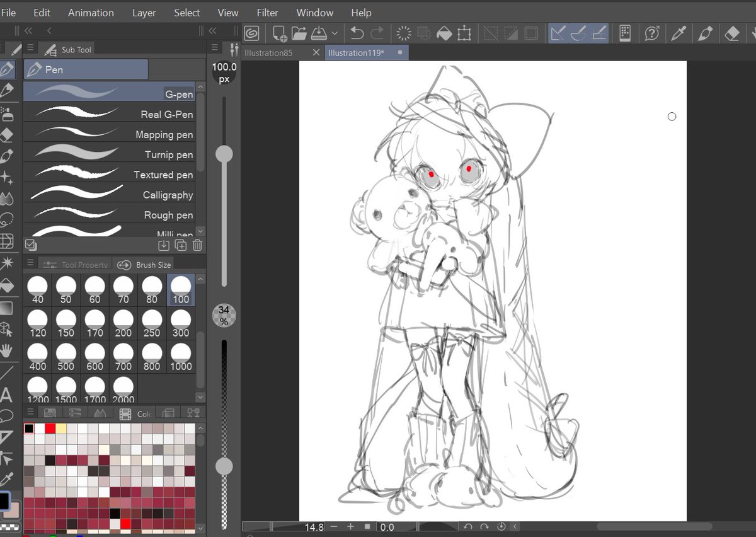Click the Fill bucket icon in command bar

pyautogui.click(x=444, y=33)
